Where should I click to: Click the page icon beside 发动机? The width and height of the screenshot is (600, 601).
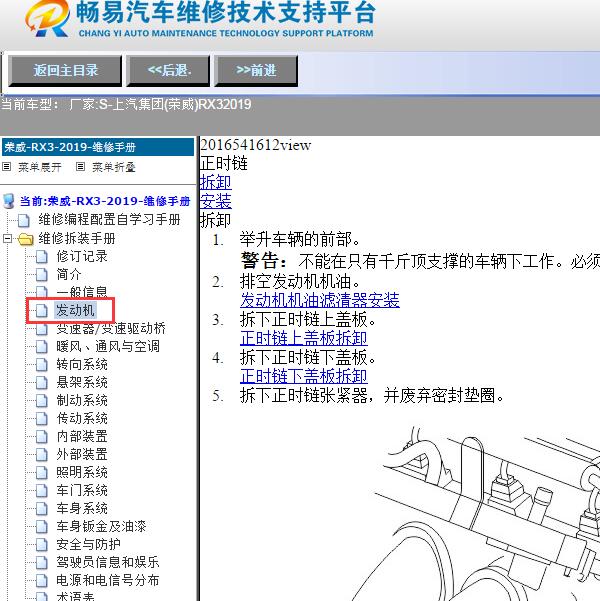coord(42,310)
